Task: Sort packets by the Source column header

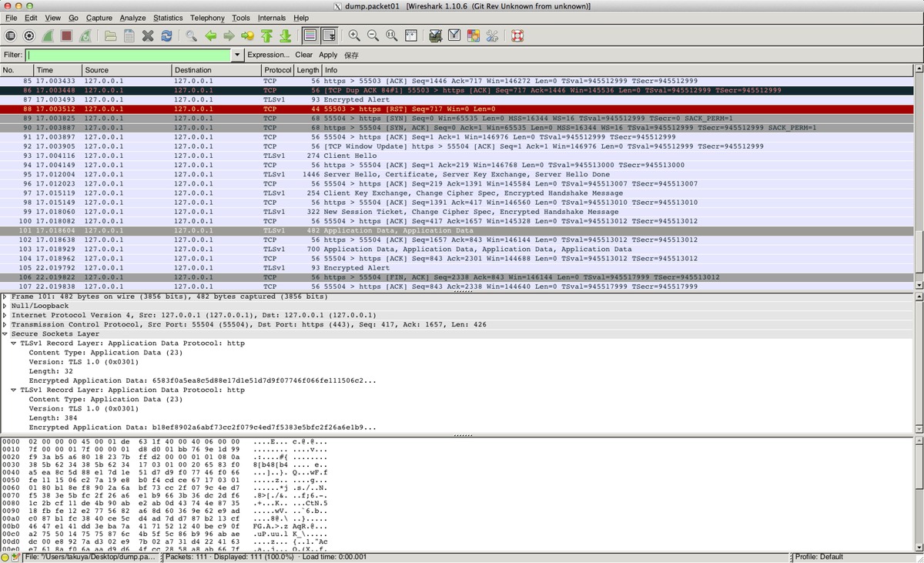Action: 126,70
